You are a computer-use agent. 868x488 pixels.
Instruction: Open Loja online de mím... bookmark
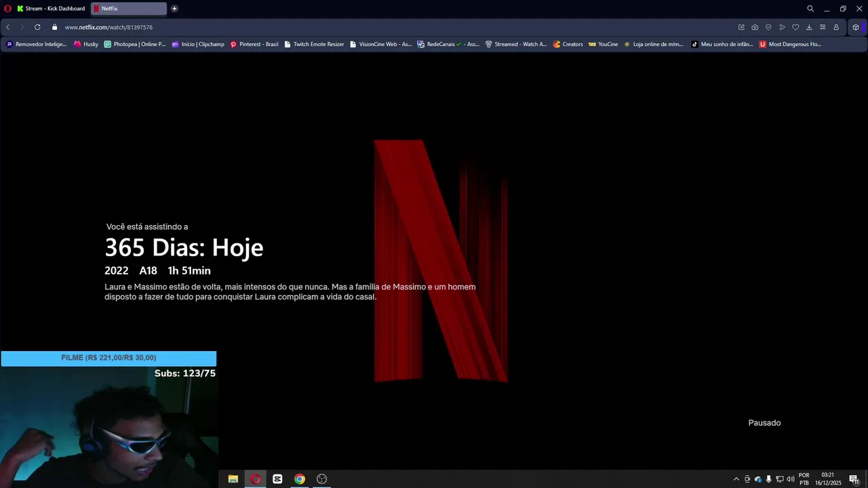[x=654, y=44]
